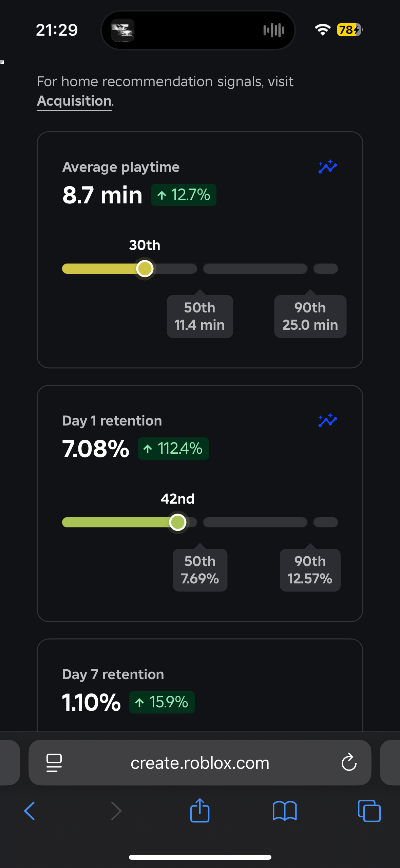The height and width of the screenshot is (868, 400).
Task: Tap the 90th 12.57% benchmark label
Action: pyautogui.click(x=310, y=570)
